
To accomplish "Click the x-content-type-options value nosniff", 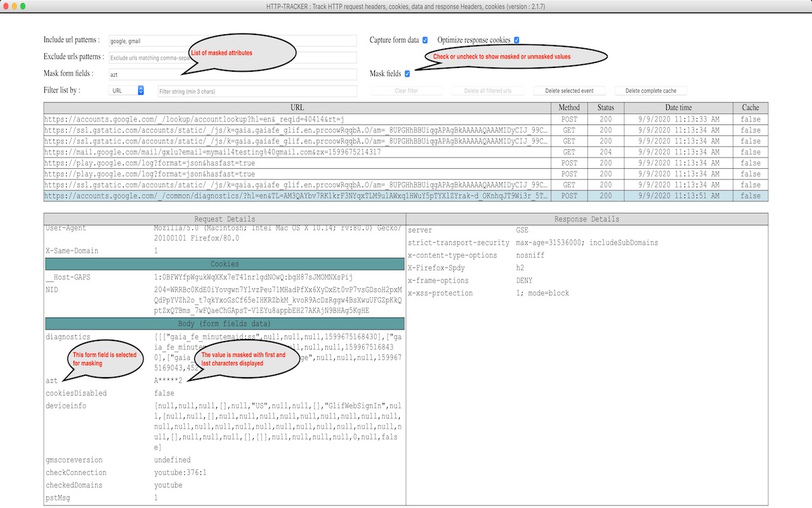I will [530, 255].
